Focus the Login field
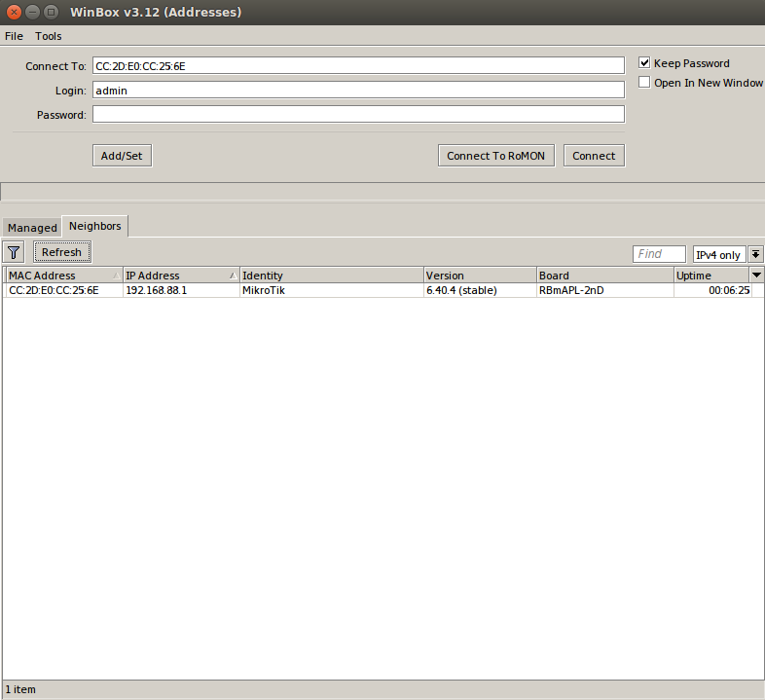Image resolution: width=765 pixels, height=700 pixels. point(358,91)
